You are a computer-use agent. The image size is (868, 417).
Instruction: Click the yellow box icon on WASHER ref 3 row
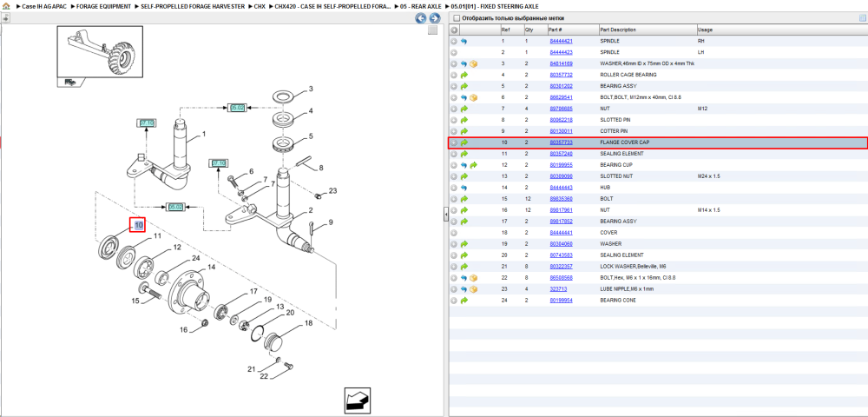[x=473, y=63]
